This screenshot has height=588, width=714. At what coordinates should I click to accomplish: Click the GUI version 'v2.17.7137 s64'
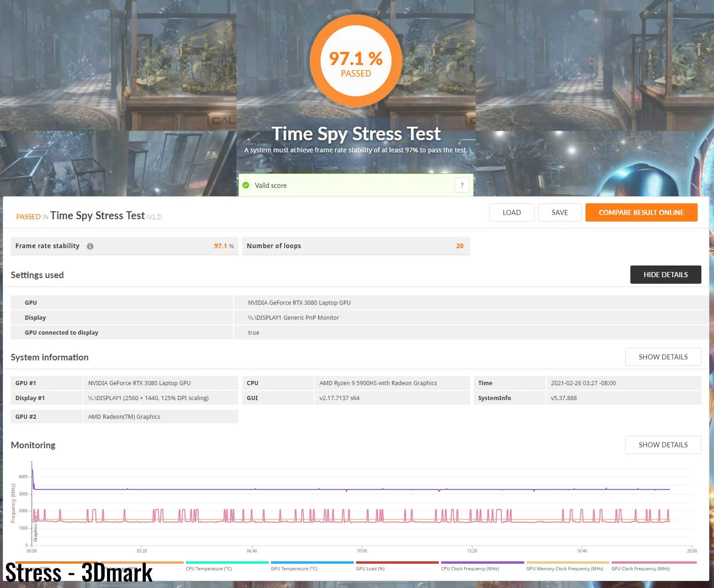tap(339, 398)
